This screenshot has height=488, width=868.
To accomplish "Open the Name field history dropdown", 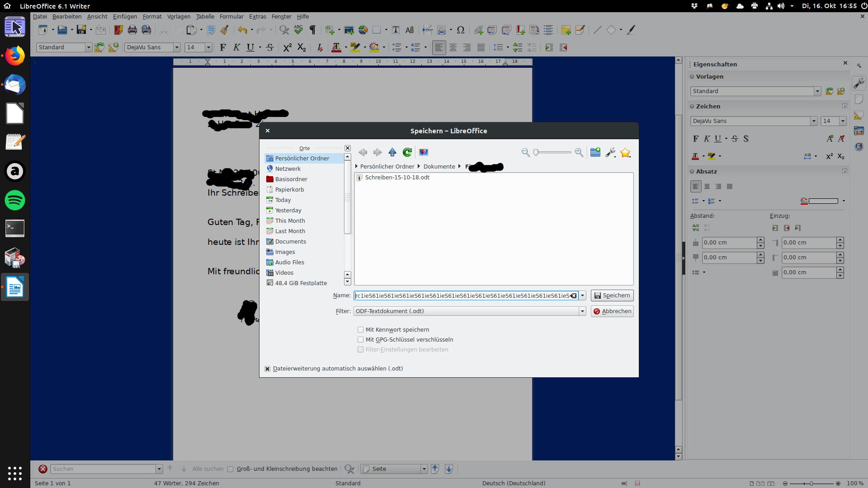I will [582, 296].
